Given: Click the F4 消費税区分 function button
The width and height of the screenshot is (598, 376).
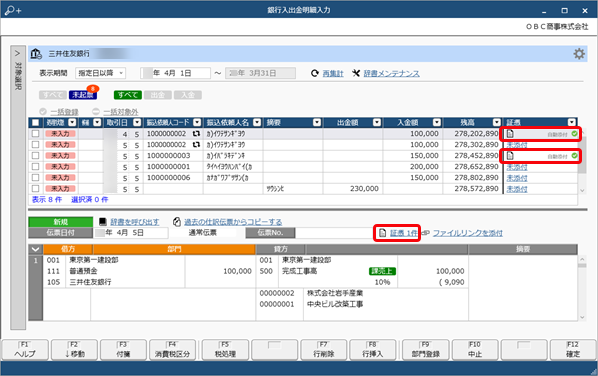Looking at the screenshot, I should (172, 350).
